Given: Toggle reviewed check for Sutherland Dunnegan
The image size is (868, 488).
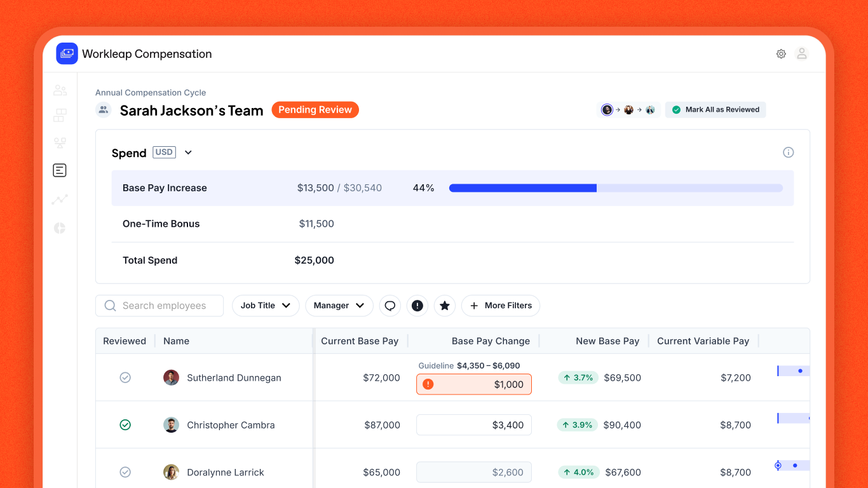Looking at the screenshot, I should 125,377.
